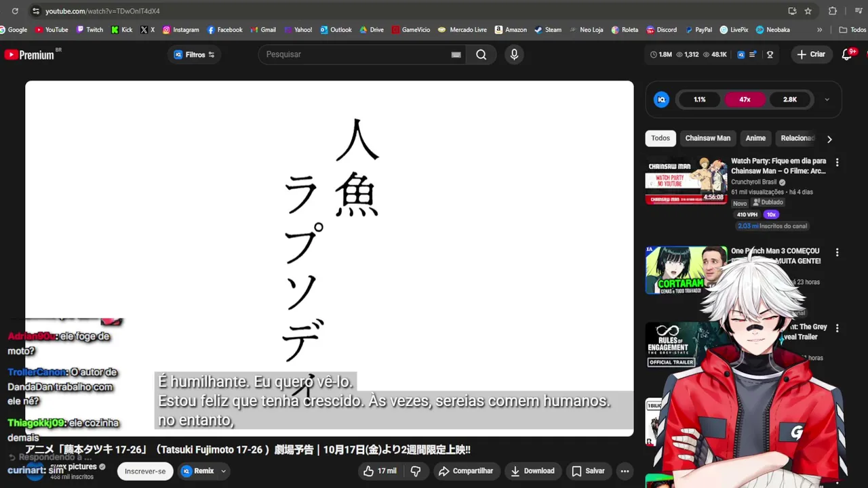The image size is (868, 488).
Task: Select the Todos filter chip
Action: click(x=660, y=138)
